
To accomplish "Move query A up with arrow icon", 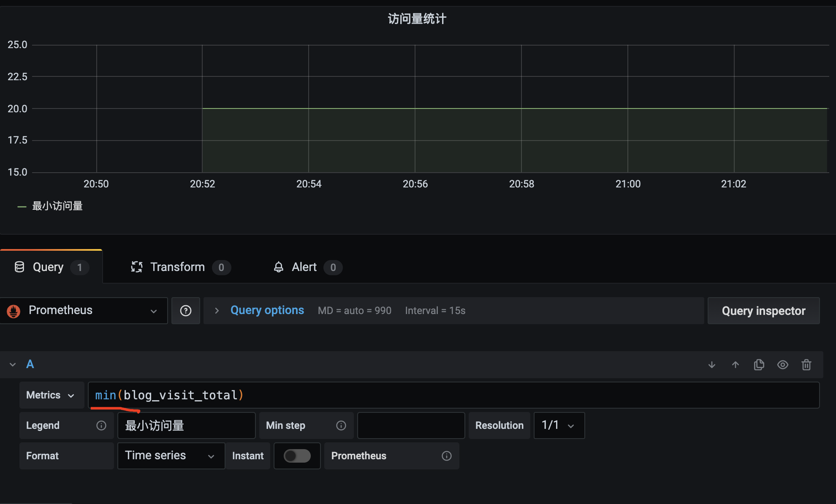I will point(736,365).
